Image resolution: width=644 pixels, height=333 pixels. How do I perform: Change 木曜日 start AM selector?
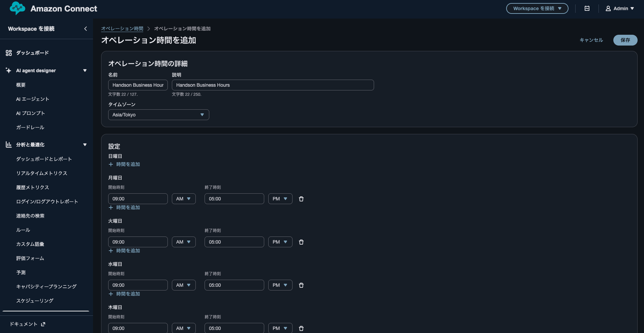point(184,328)
